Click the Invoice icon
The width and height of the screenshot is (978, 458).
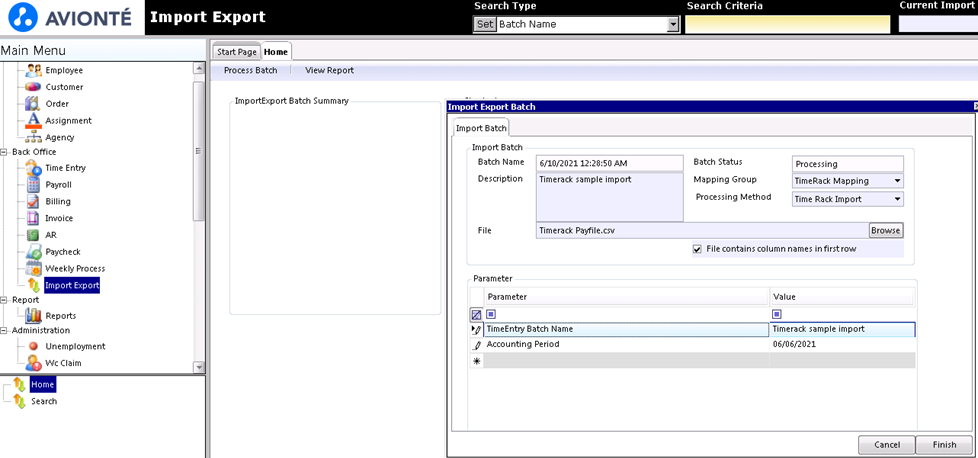34,218
